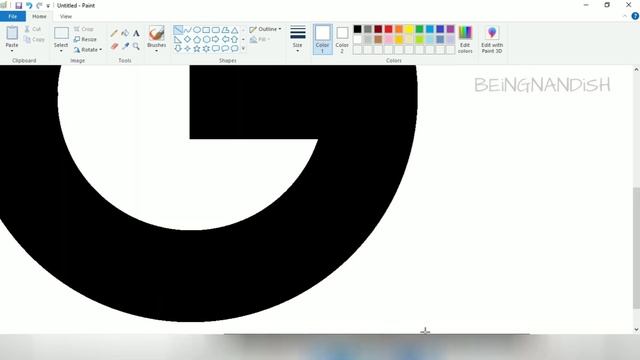
Task: Choose the Oval shape
Action: point(197,30)
